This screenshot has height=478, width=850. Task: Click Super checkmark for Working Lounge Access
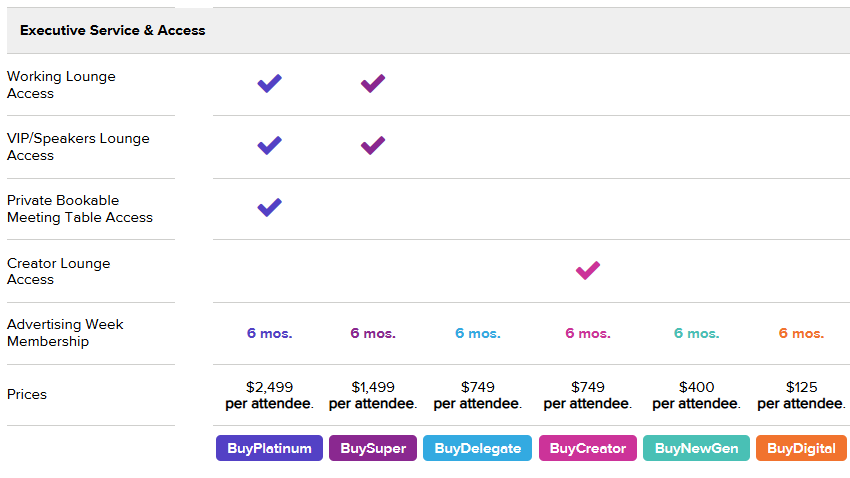coord(373,84)
